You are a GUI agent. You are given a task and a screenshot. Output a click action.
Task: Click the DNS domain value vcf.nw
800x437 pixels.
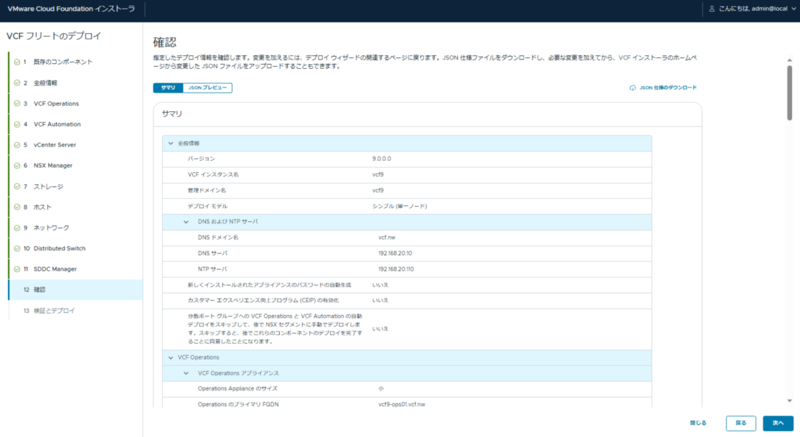point(387,238)
